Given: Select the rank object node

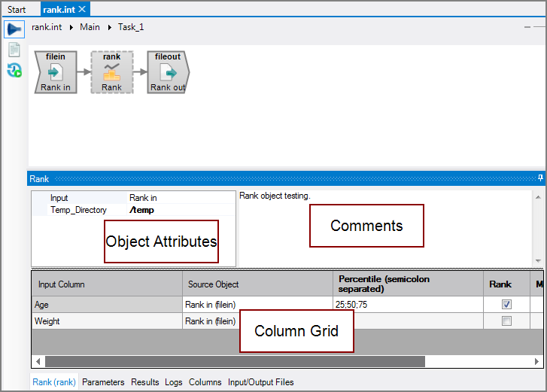Looking at the screenshot, I should pyautogui.click(x=111, y=72).
